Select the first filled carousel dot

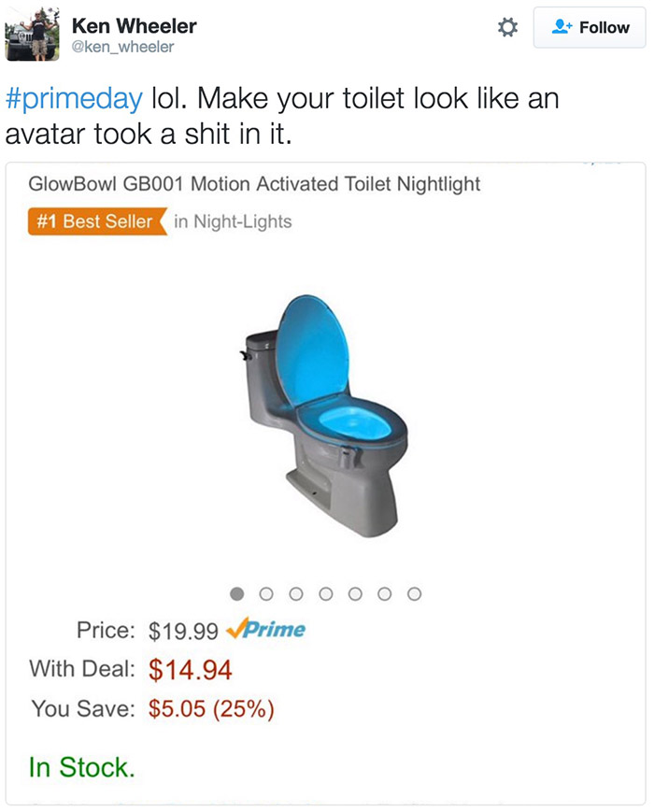(236, 592)
